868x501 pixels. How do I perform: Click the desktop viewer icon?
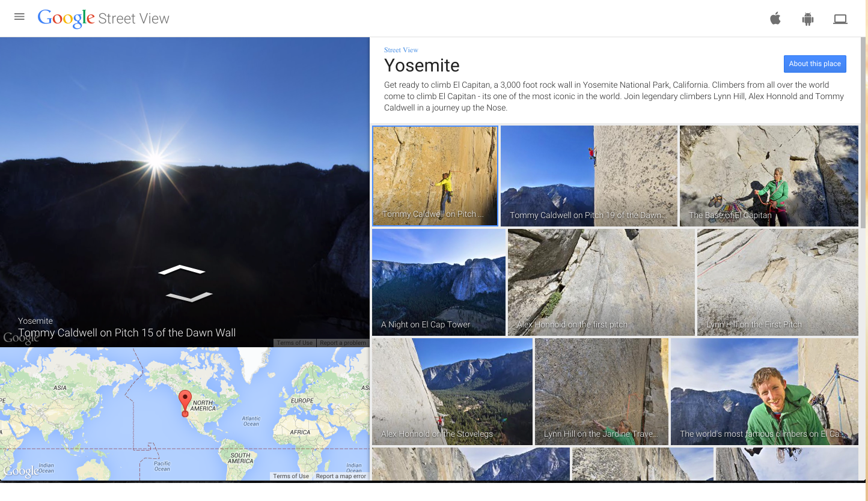pos(840,18)
